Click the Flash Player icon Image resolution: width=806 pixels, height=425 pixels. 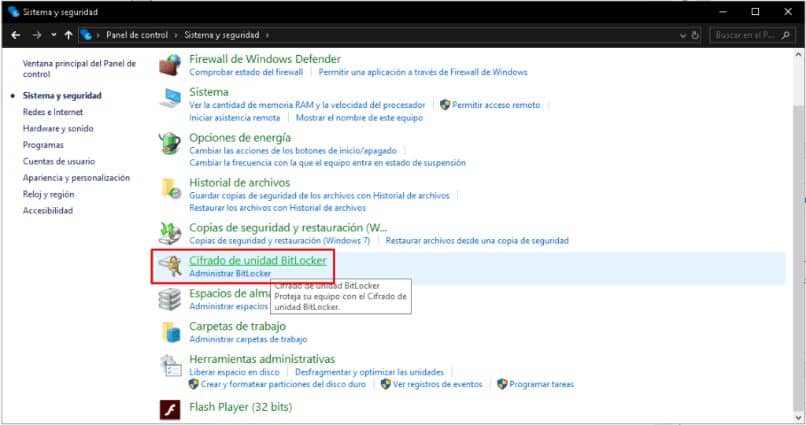(170, 409)
